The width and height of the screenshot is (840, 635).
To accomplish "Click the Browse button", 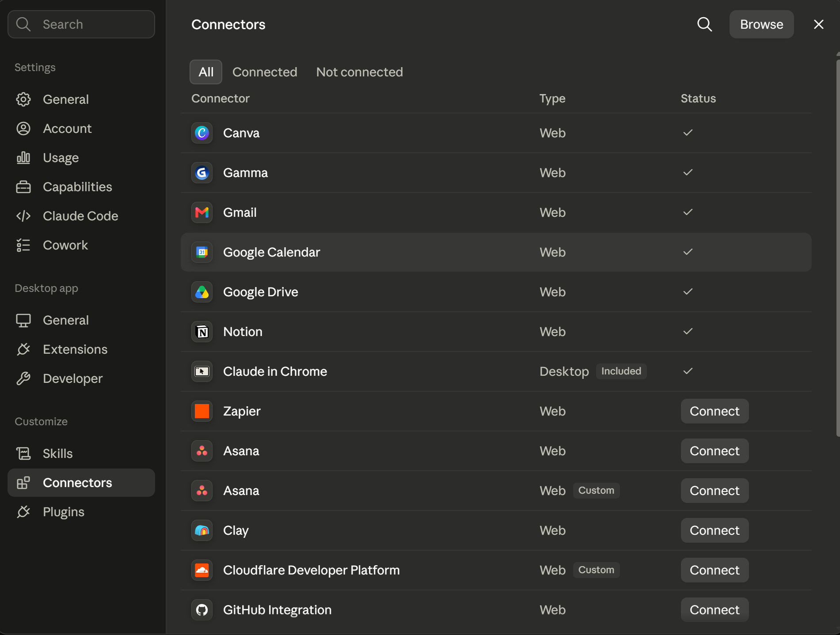I will (x=761, y=24).
